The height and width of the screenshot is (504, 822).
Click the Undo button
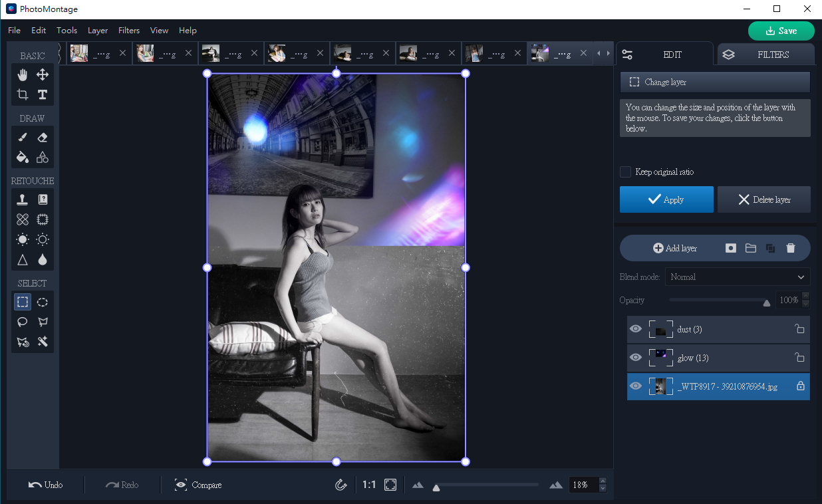[45, 485]
